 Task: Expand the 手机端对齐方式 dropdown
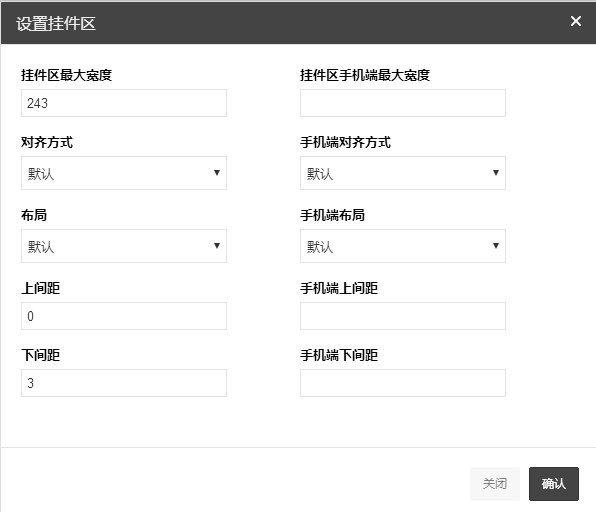(403, 173)
